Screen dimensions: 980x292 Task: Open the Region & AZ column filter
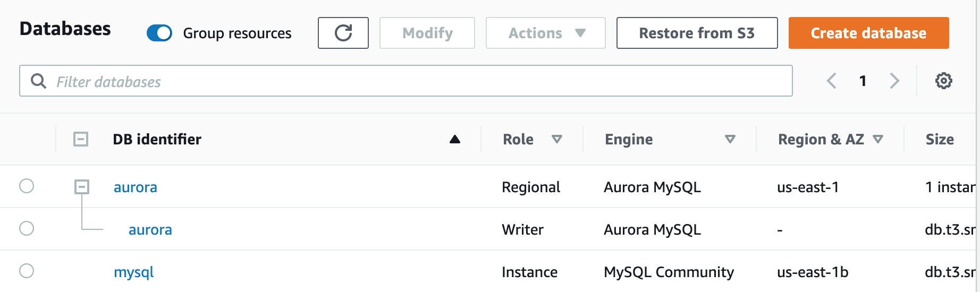click(877, 140)
